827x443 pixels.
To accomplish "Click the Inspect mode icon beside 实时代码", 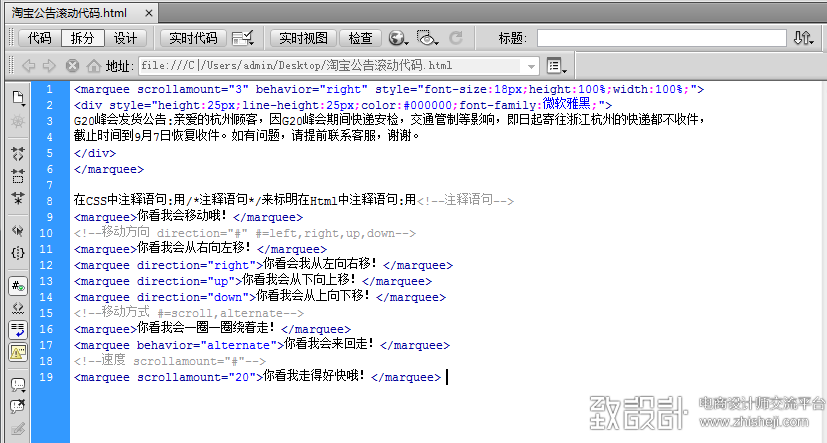I will (243, 38).
